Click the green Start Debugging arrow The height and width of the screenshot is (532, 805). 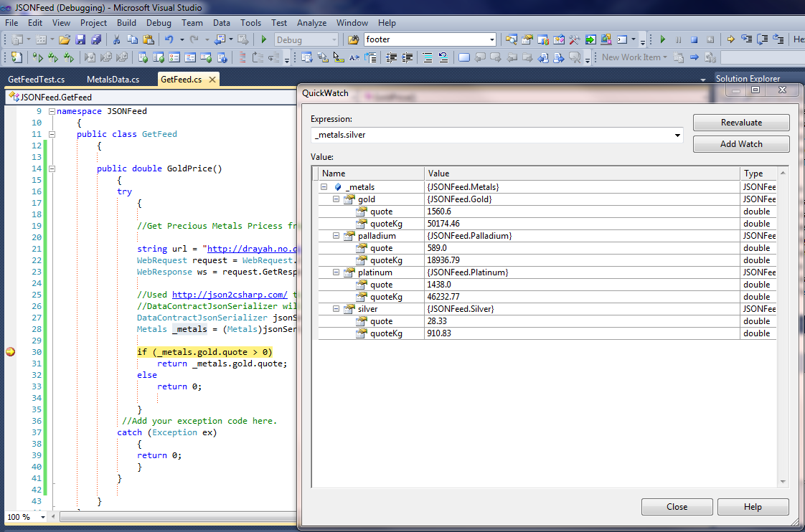click(x=264, y=39)
